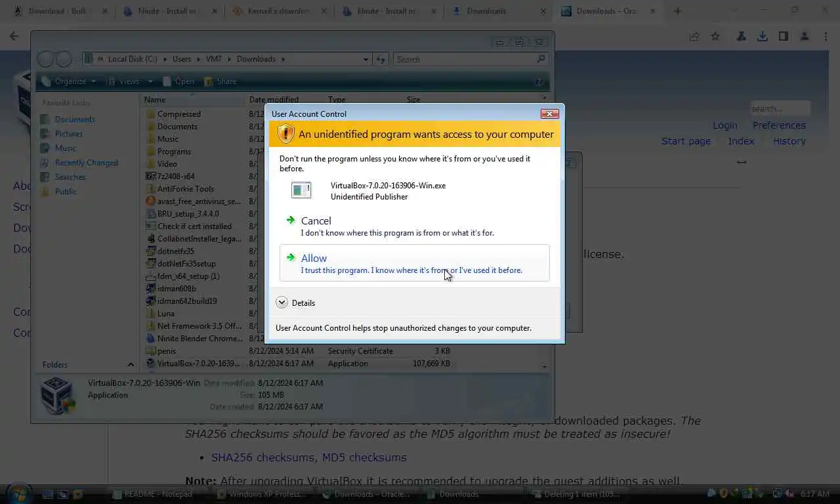840x504 pixels.
Task: Click the Users breadcrumb in address bar
Action: pyautogui.click(x=182, y=59)
